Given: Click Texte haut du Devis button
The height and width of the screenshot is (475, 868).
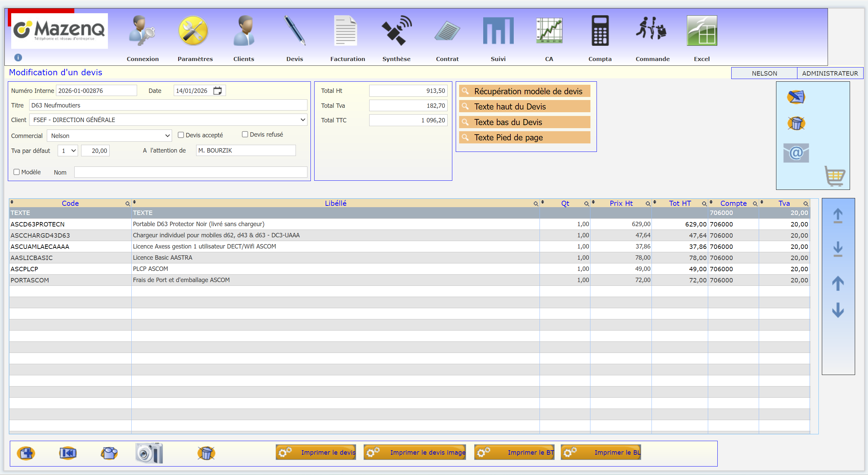Looking at the screenshot, I should click(524, 106).
